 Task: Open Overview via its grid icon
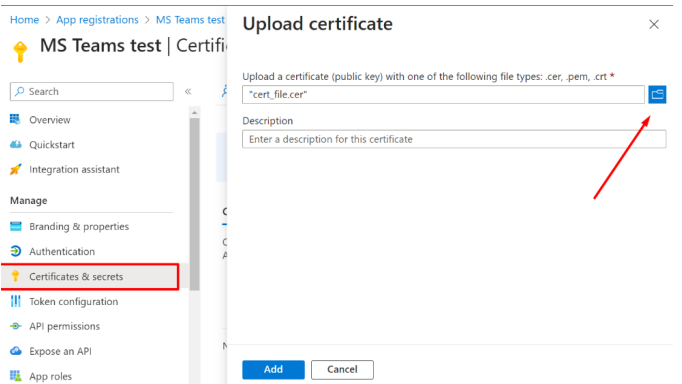click(x=15, y=119)
